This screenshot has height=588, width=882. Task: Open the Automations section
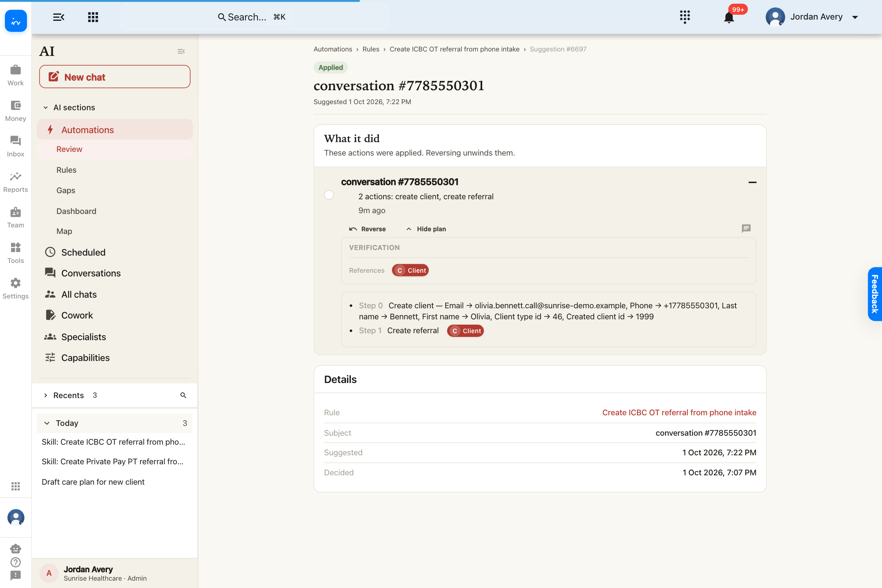coord(115,130)
